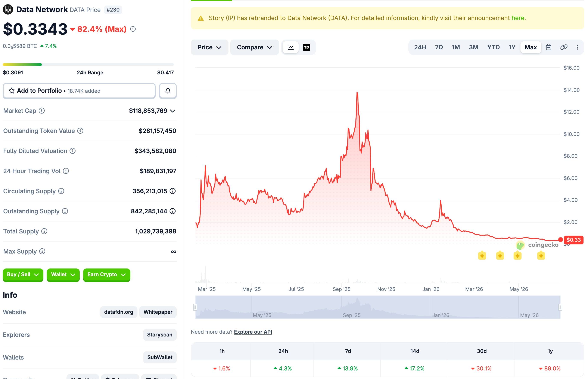Open info icon beside 842,285,144 value
The image size is (588, 379).
[x=173, y=211]
